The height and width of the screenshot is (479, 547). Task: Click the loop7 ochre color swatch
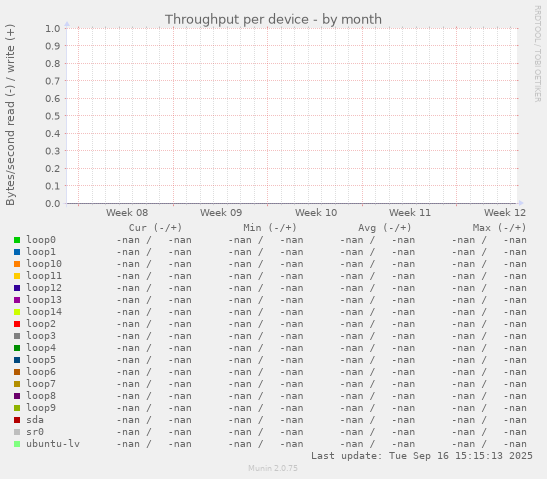[x=17, y=384]
